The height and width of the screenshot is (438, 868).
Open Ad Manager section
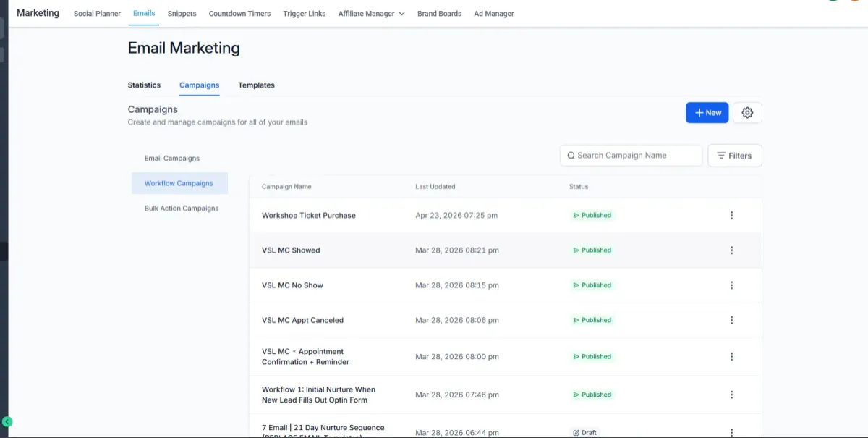click(x=494, y=14)
